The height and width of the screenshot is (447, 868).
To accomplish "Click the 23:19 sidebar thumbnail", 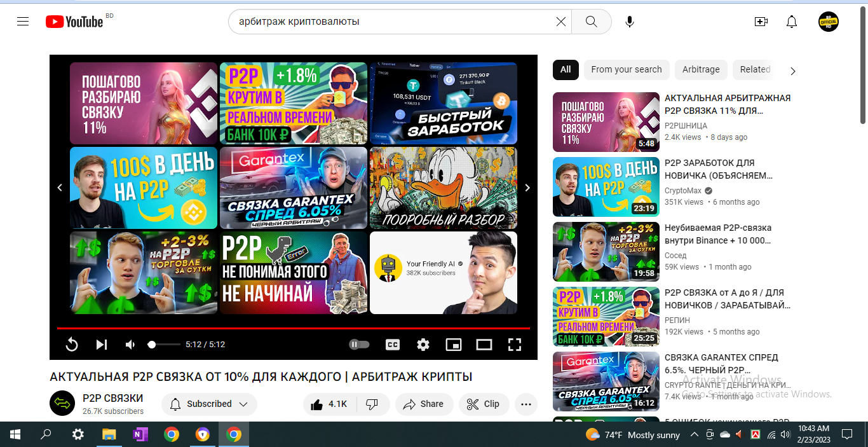I will click(606, 187).
